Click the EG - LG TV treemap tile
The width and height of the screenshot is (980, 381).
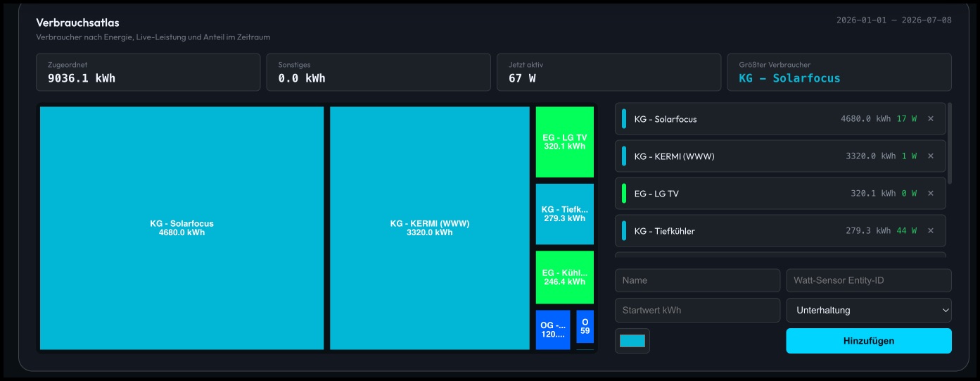tap(565, 142)
